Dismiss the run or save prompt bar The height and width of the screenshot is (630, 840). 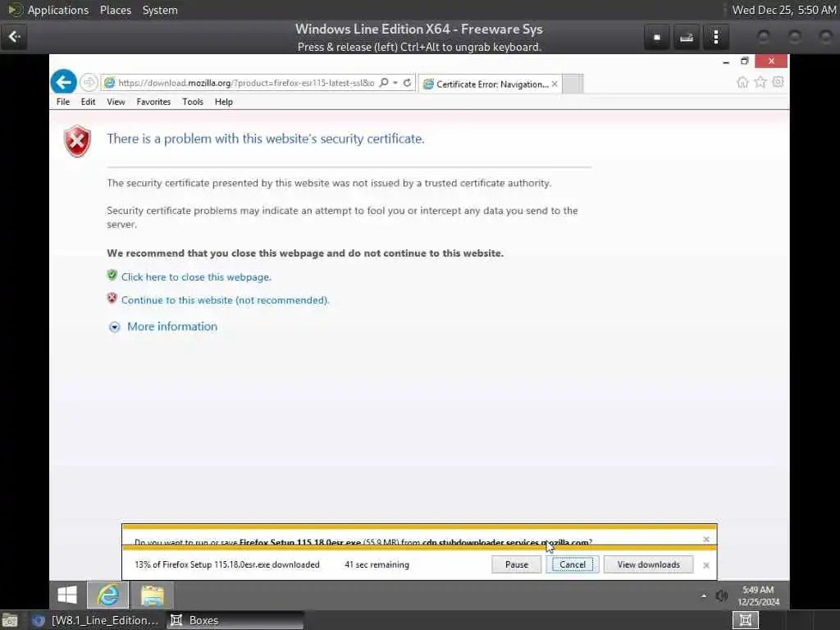coord(706,540)
